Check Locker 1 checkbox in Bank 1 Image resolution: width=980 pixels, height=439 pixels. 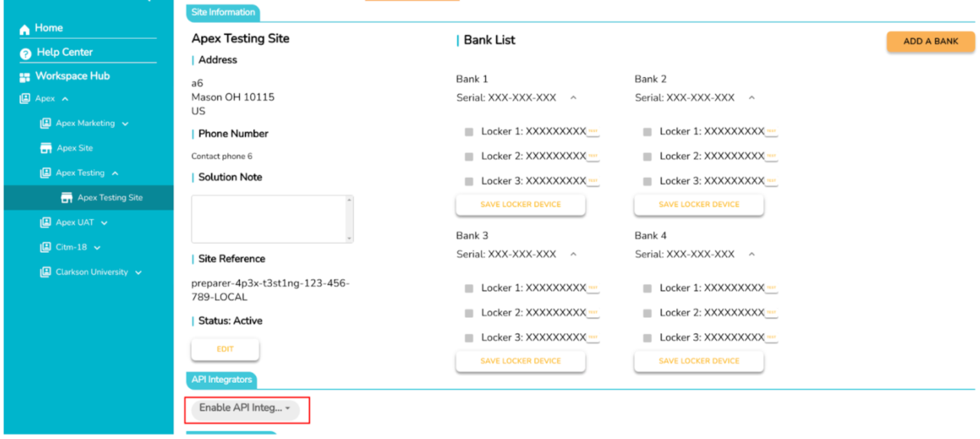click(x=469, y=132)
